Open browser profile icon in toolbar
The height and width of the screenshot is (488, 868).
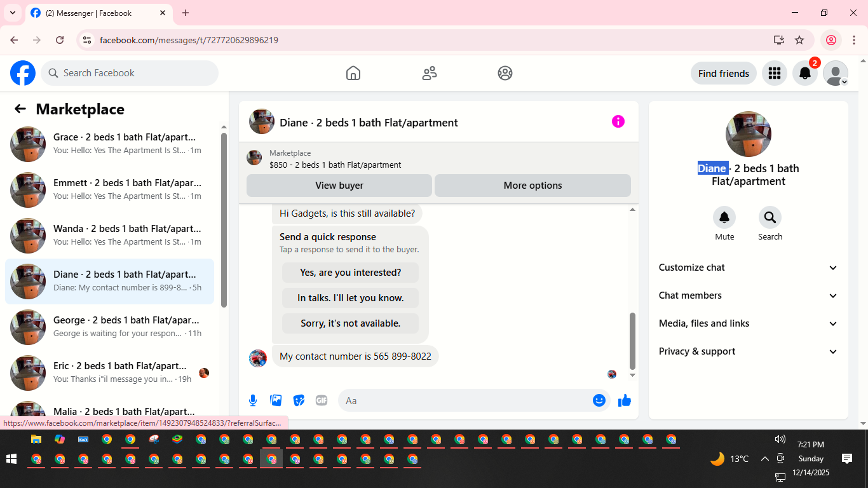(831, 40)
